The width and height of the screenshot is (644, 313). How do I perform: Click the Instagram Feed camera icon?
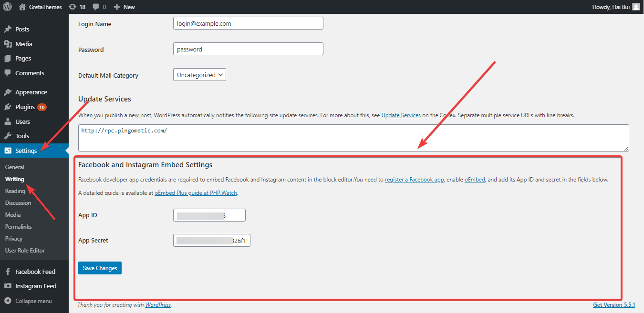[8, 286]
